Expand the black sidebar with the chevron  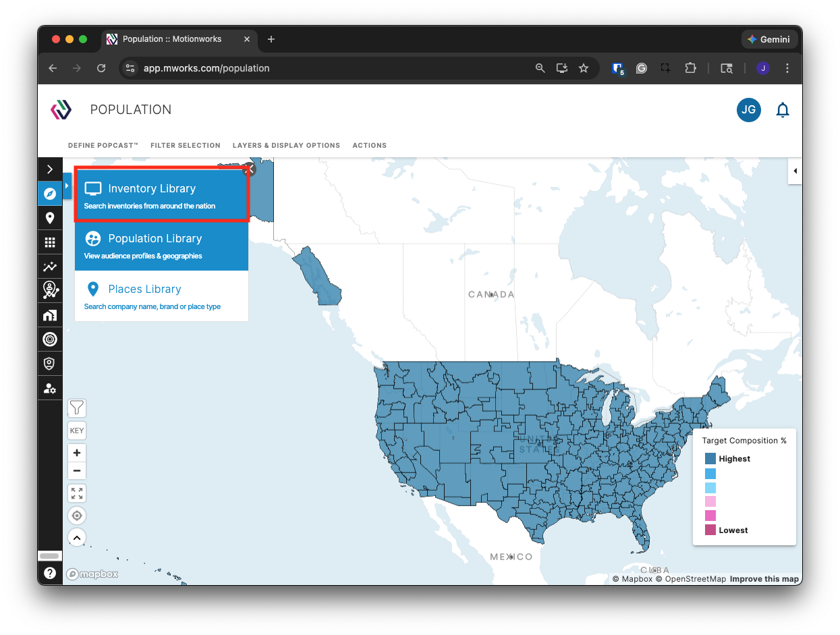[50, 169]
